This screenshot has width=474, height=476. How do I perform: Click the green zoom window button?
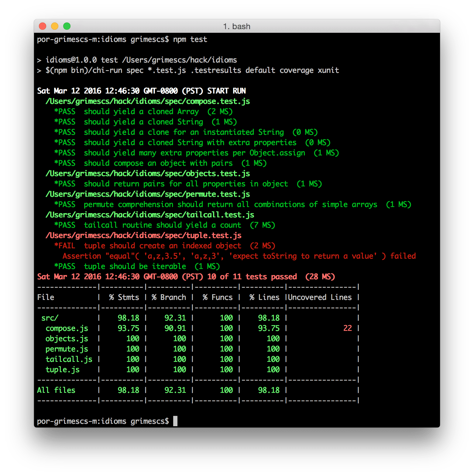67,26
